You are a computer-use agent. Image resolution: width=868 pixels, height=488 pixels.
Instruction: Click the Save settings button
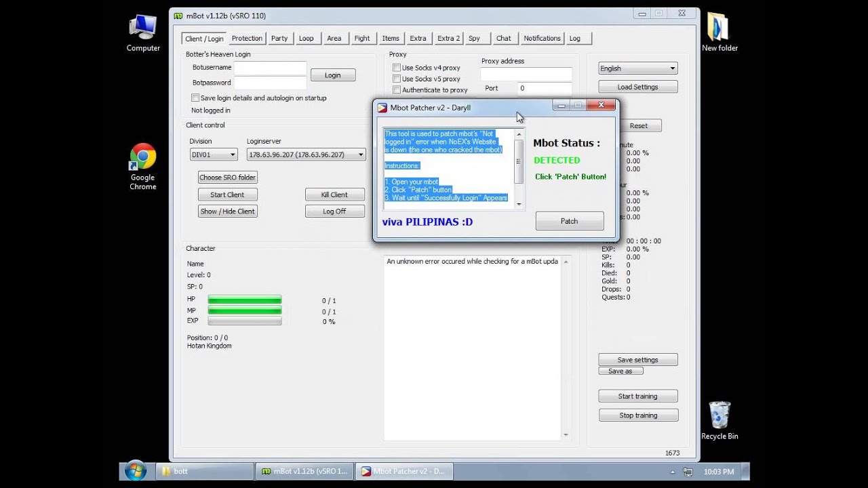tap(638, 360)
